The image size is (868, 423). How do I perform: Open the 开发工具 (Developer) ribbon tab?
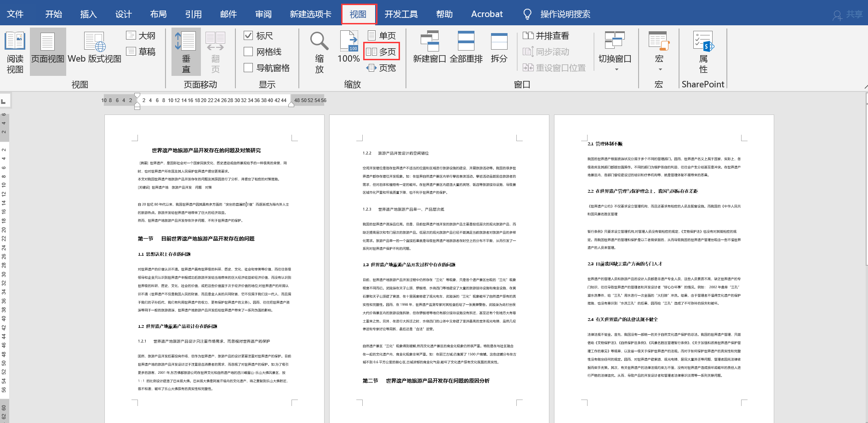tap(401, 14)
